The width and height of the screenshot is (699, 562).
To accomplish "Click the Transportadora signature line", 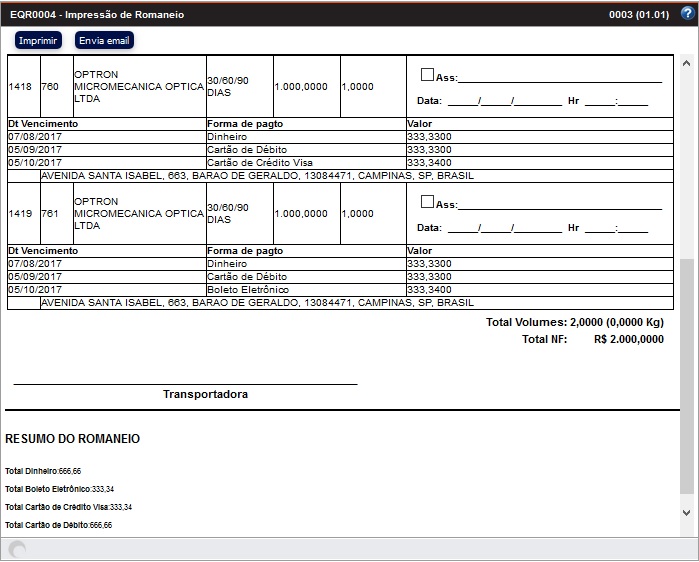I will (x=185, y=383).
